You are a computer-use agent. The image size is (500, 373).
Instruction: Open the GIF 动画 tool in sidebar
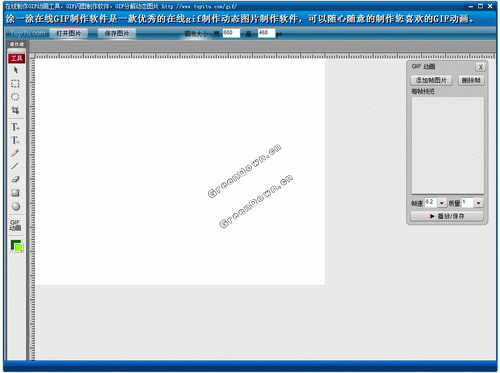[x=15, y=225]
